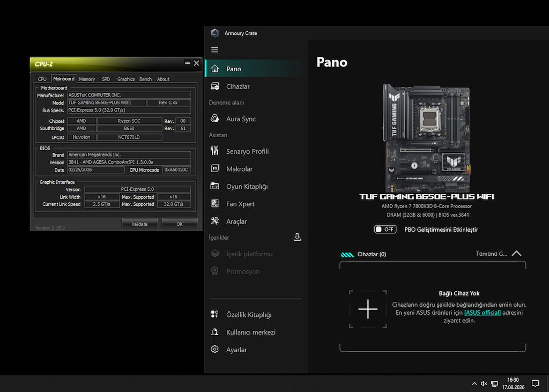
Task: Click the TUF Gaming motherboard image
Action: click(426, 138)
